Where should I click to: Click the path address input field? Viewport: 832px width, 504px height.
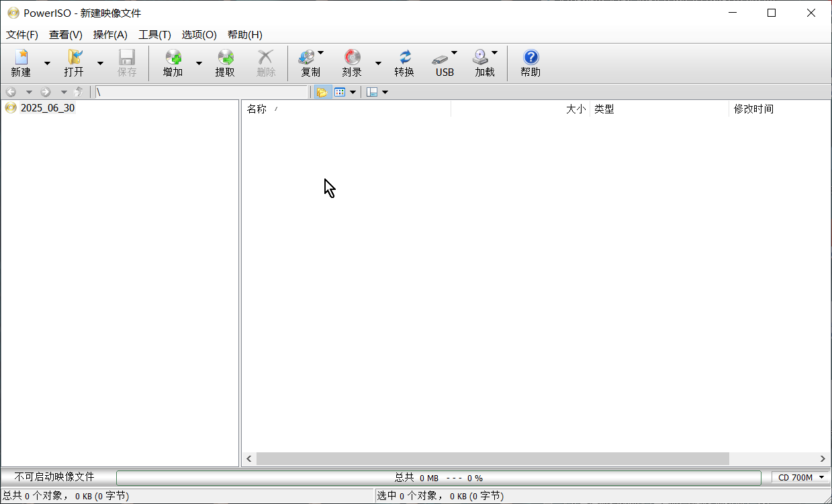[201, 92]
